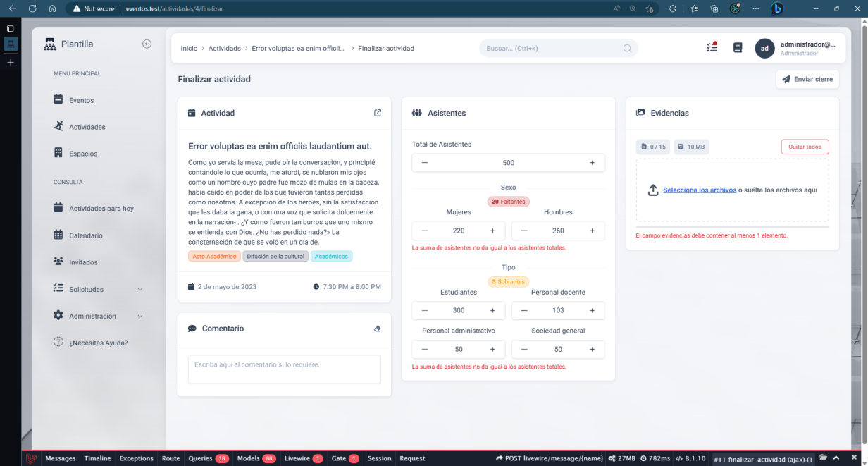Click the search magnifier icon in Buscar
Image resolution: width=868 pixels, height=466 pixels.
[x=627, y=49]
